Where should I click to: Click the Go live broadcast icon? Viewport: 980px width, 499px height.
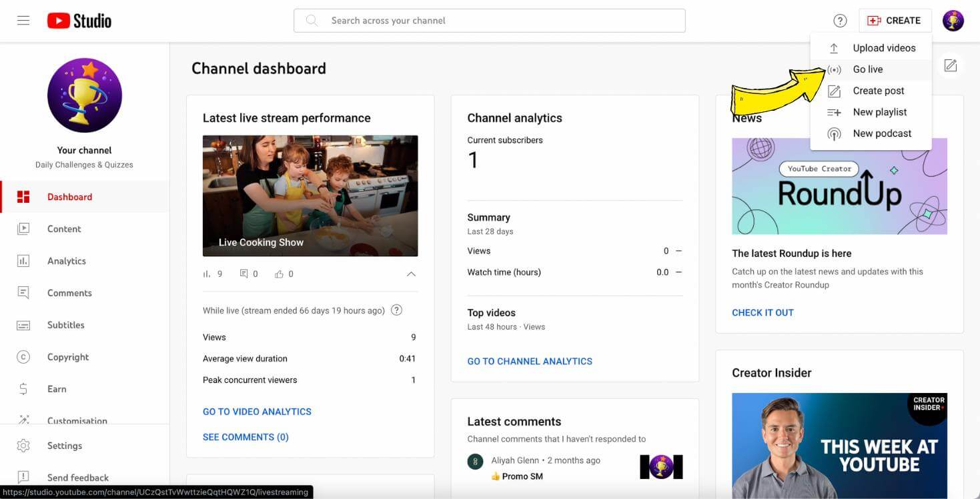pos(834,69)
